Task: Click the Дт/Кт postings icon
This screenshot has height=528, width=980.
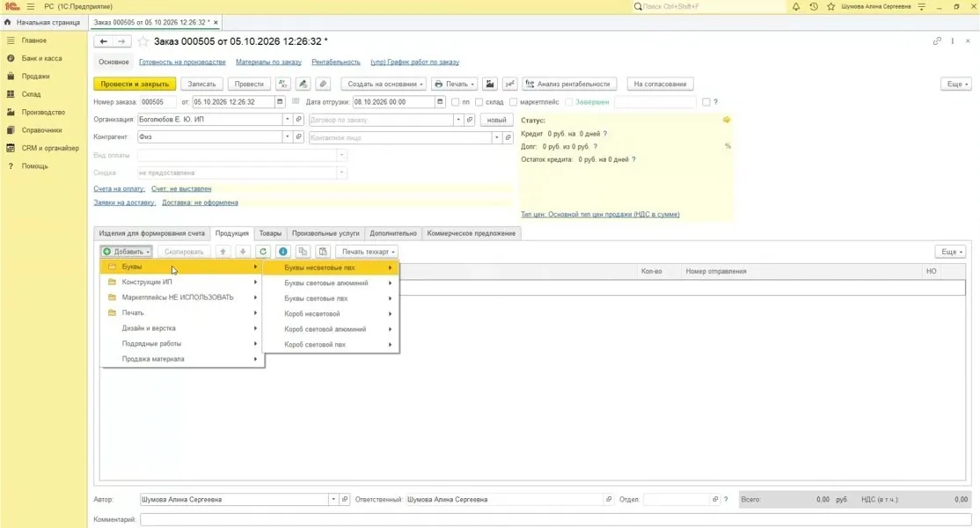Action: 283,84
